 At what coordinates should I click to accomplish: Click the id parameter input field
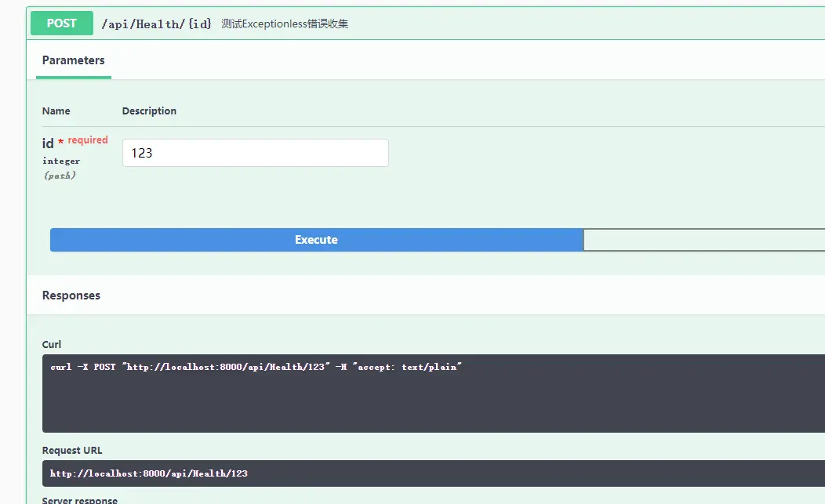pyautogui.click(x=255, y=153)
